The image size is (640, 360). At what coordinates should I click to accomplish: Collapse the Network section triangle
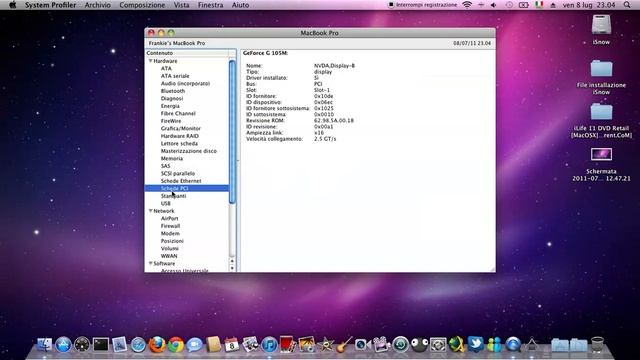[x=150, y=211]
